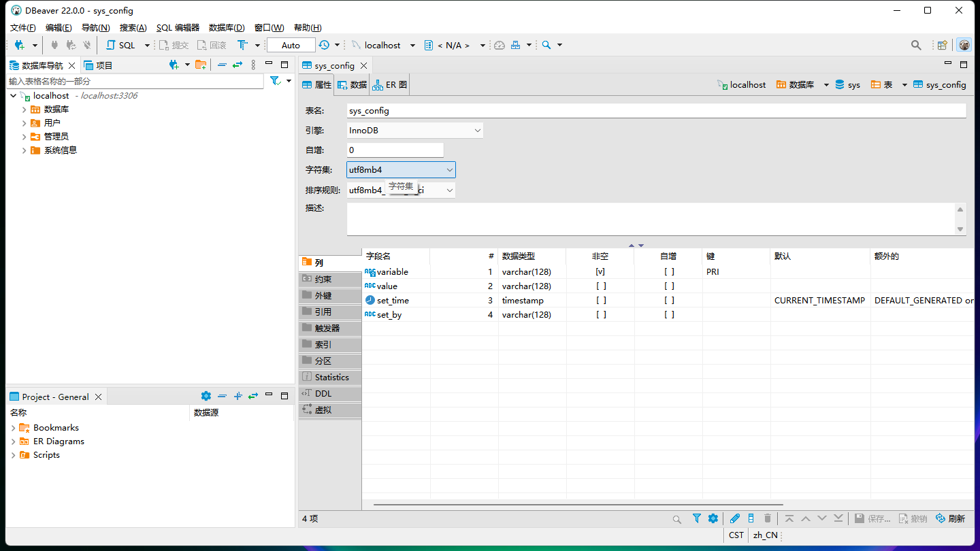Viewport: 980px width, 551px height.
Task: Open the 导航(N) menu
Action: pyautogui.click(x=95, y=28)
